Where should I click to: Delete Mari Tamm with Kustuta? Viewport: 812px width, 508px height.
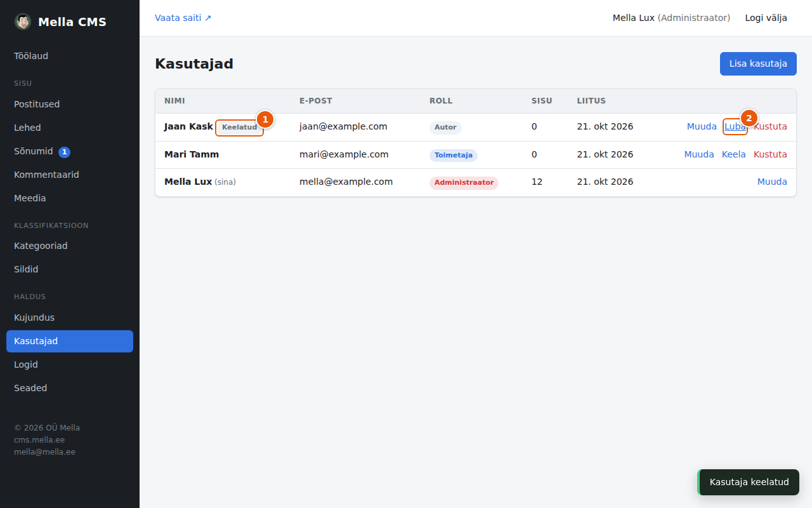(770, 154)
